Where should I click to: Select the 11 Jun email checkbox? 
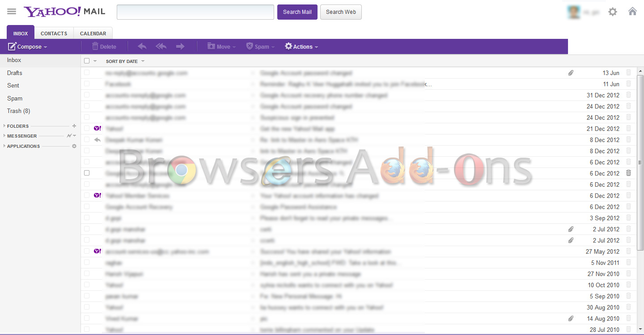[87, 84]
